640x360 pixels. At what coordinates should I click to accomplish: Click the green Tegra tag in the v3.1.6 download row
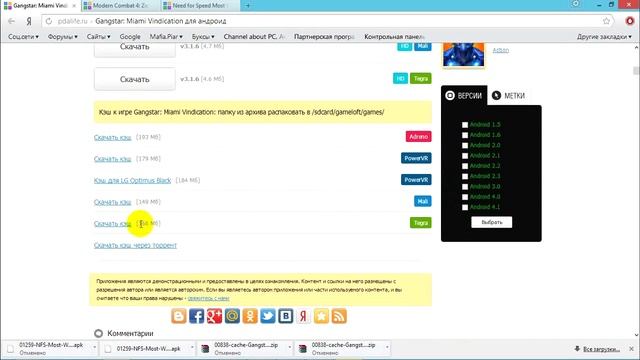pos(420,78)
